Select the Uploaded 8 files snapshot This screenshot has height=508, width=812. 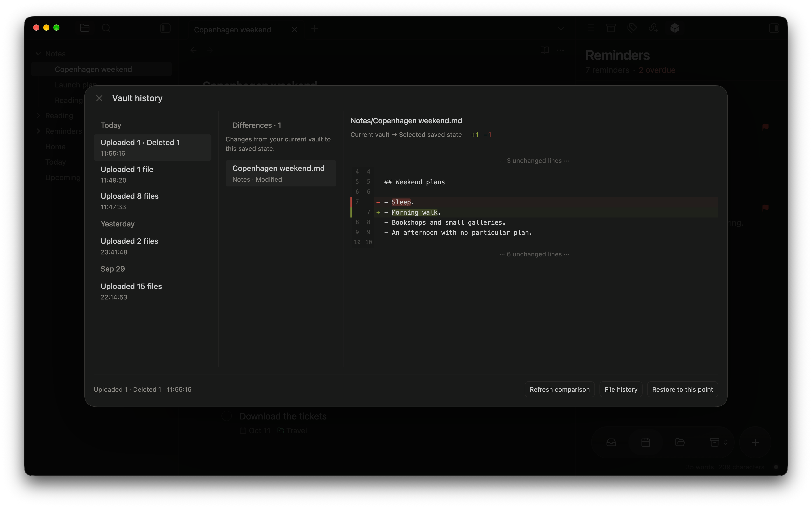coord(152,201)
